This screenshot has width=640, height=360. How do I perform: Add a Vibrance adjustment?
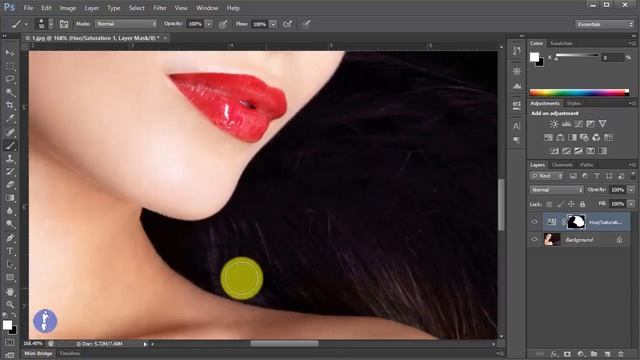(x=602, y=124)
